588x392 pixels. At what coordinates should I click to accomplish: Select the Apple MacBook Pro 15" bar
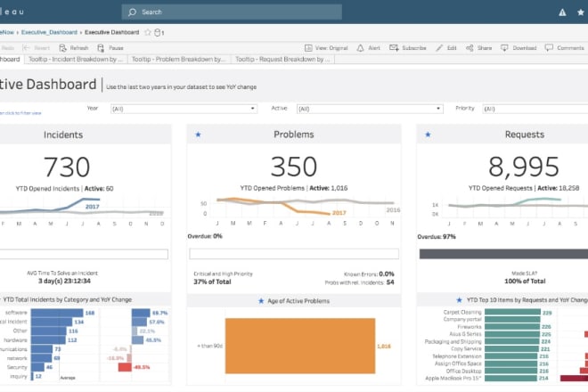pyautogui.click(x=510, y=378)
